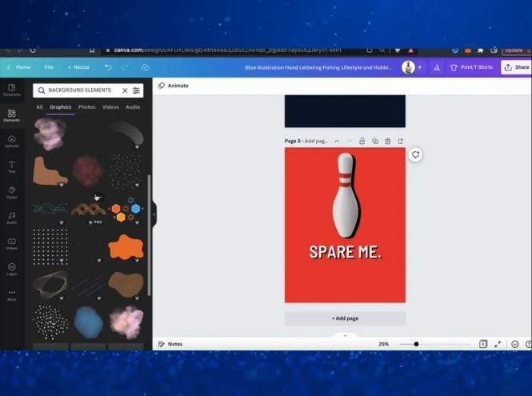Expand the Resize options
Image resolution: width=532 pixels, height=396 pixels.
pos(79,67)
